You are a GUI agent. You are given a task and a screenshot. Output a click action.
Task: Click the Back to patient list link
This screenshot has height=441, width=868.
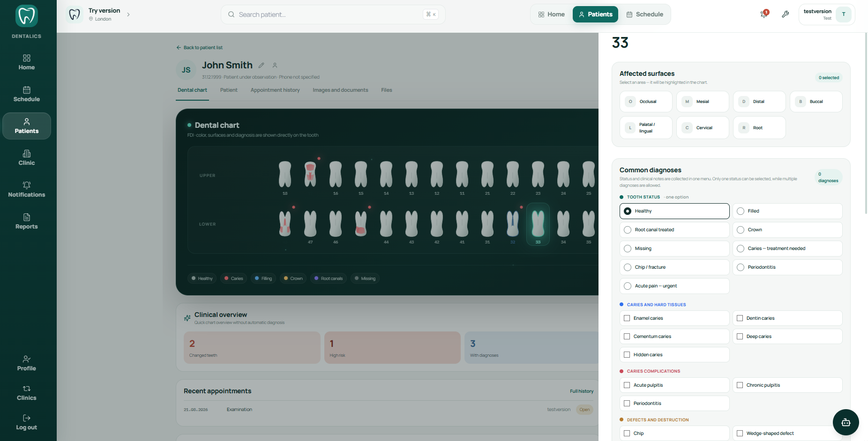(x=200, y=48)
